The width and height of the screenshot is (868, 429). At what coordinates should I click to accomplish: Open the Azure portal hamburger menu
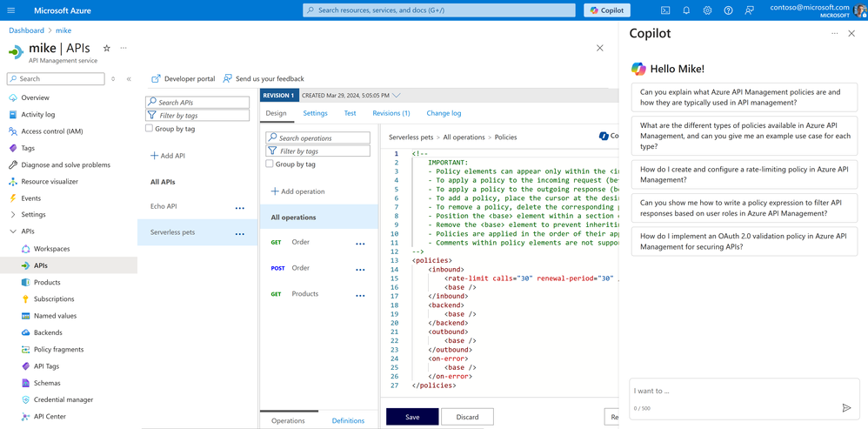click(x=11, y=10)
